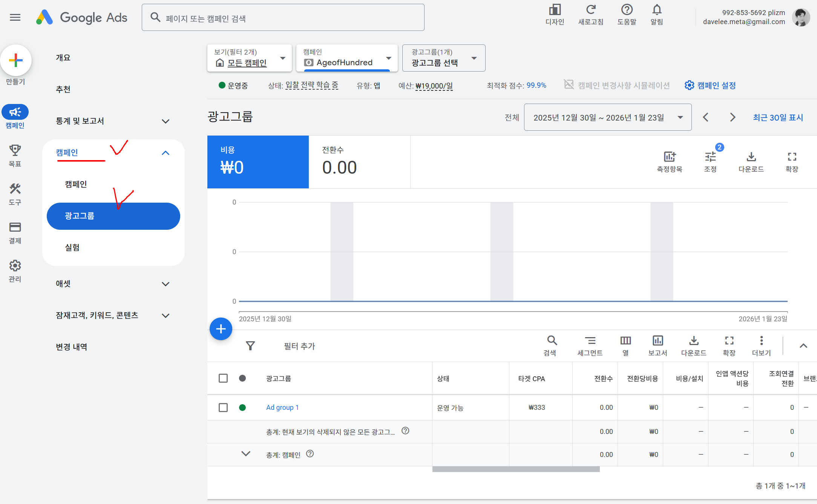Open 변경 내역 in the side menu
This screenshot has height=504, width=817.
tap(72, 347)
